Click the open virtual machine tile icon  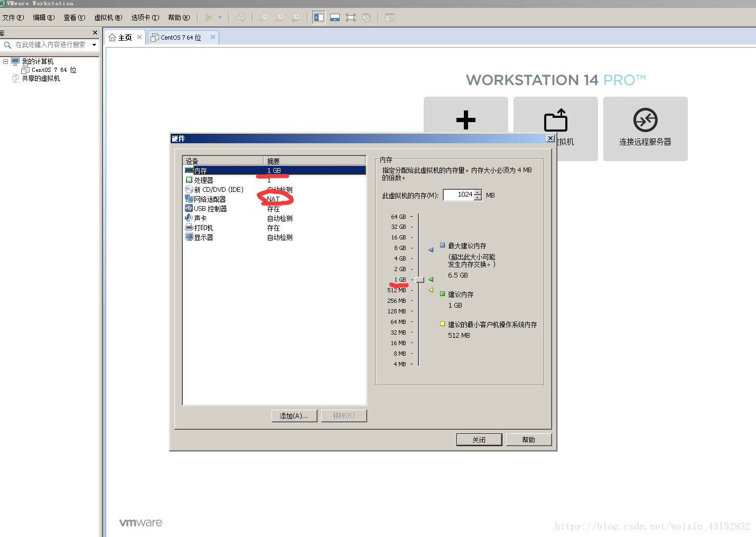556,120
